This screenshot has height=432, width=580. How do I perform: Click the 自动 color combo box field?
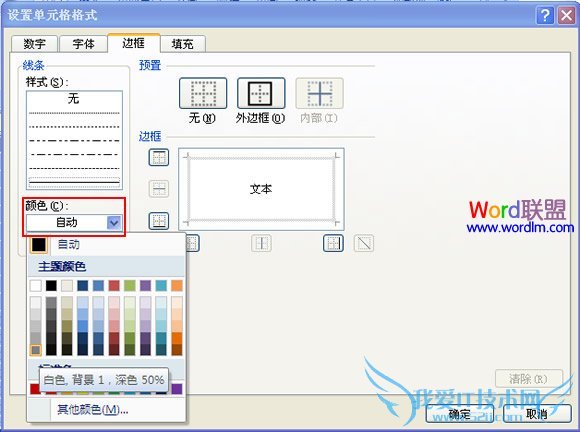pyautogui.click(x=74, y=223)
